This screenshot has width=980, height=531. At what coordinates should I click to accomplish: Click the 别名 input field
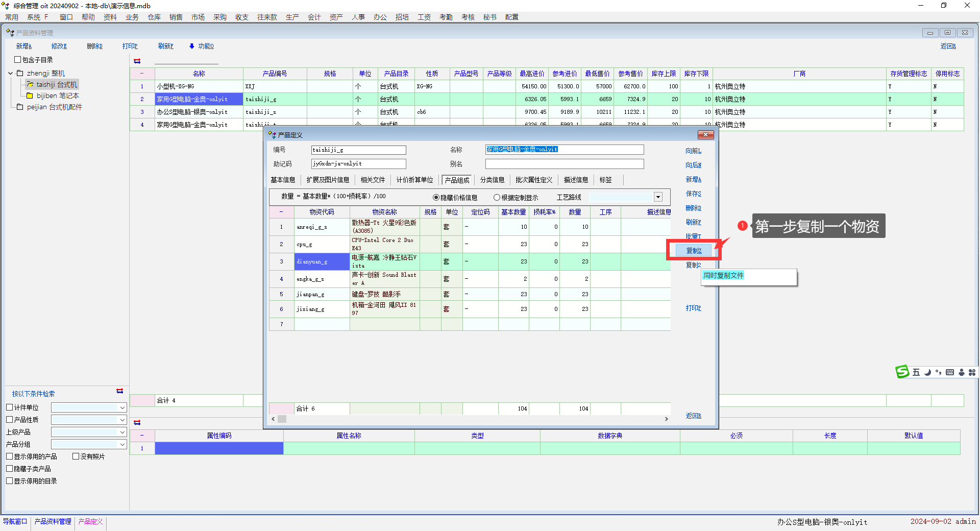[x=564, y=164]
